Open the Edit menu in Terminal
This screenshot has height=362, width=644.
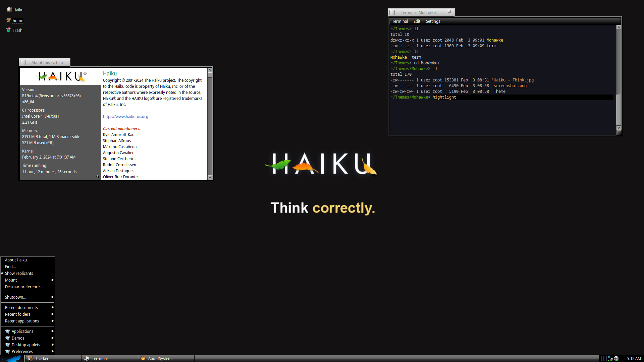417,21
